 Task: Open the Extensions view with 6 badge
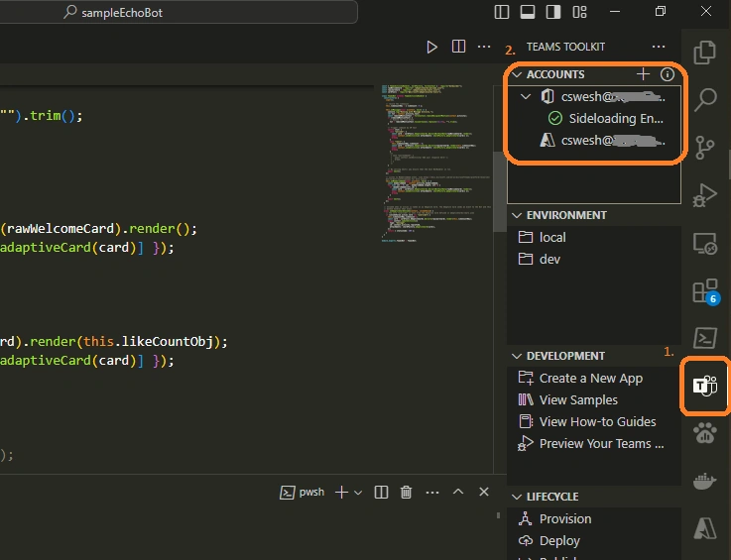click(704, 290)
